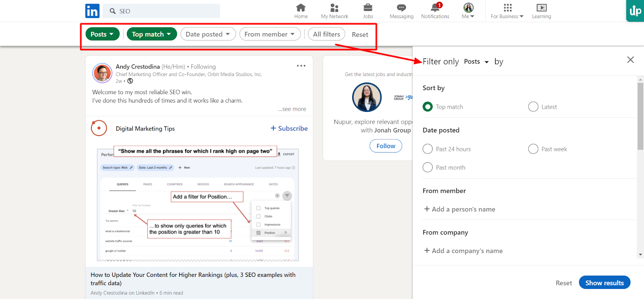Subscribe to Digital Marketing Tips
644x299 pixels.
pyautogui.click(x=289, y=128)
